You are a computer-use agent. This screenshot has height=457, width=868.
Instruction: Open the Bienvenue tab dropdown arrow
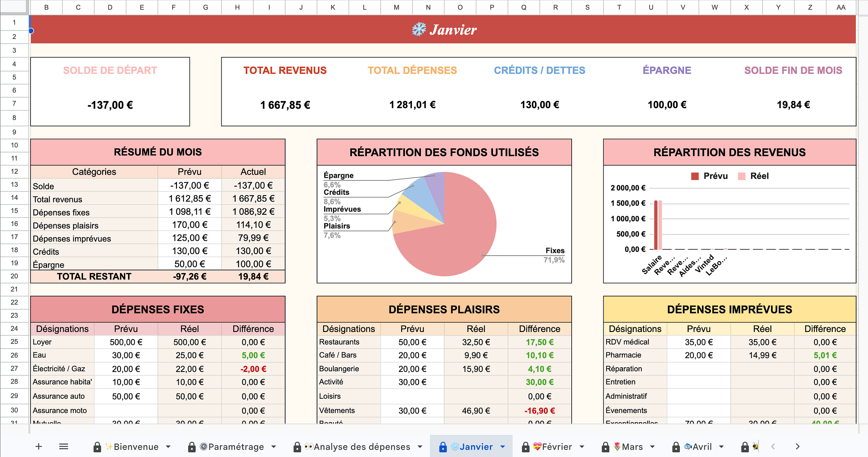[x=168, y=447]
